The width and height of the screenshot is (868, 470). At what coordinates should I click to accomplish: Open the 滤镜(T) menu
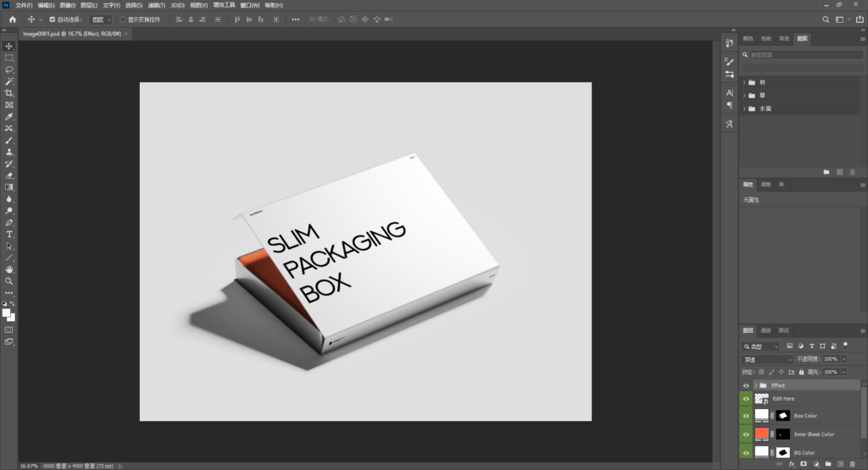[x=156, y=5]
